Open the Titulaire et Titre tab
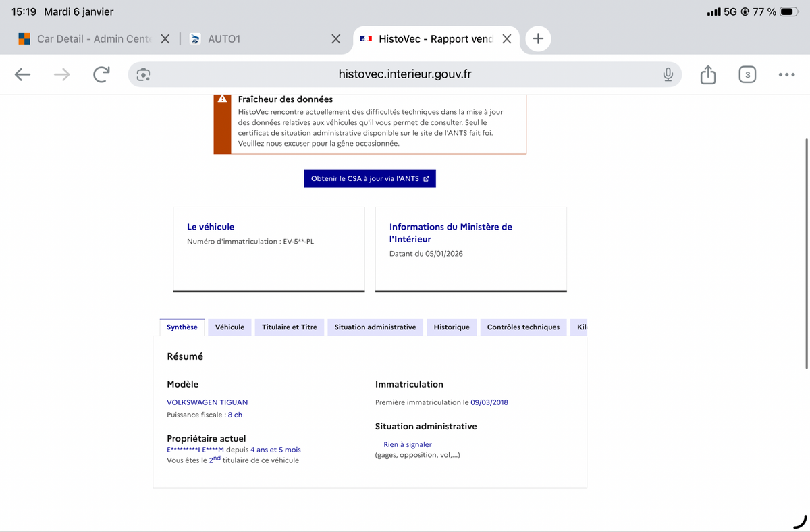The height and width of the screenshot is (532, 810). [290, 327]
